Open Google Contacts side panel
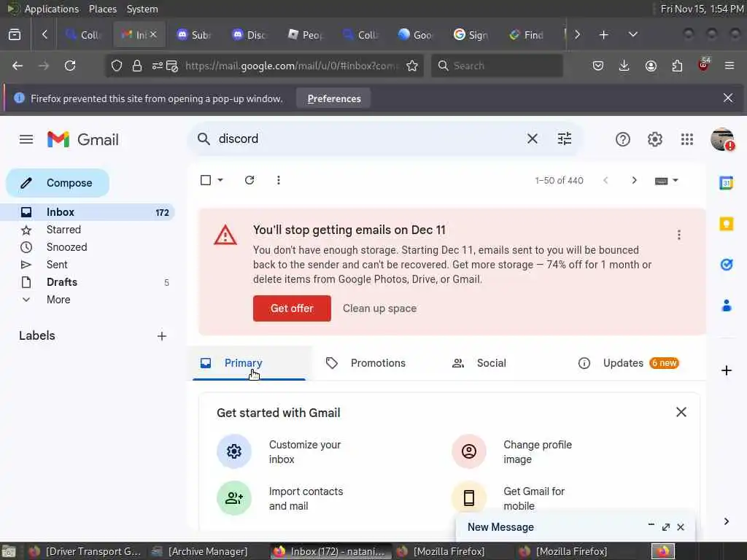 726,306
